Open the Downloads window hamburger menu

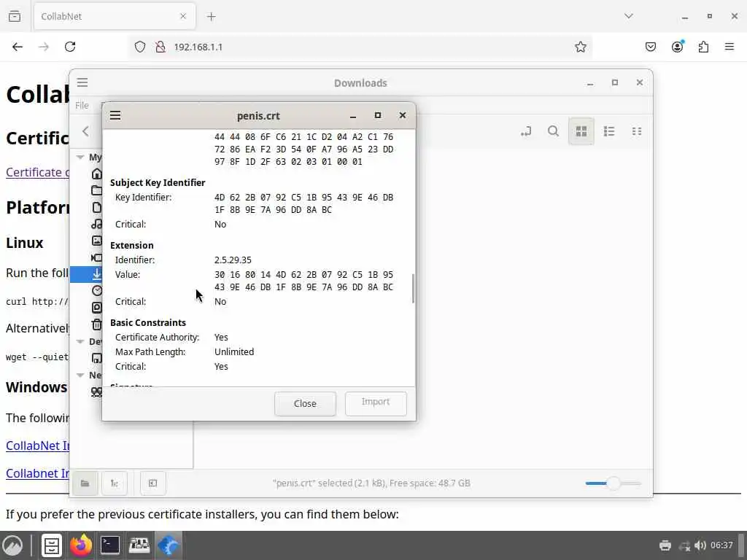coord(82,82)
